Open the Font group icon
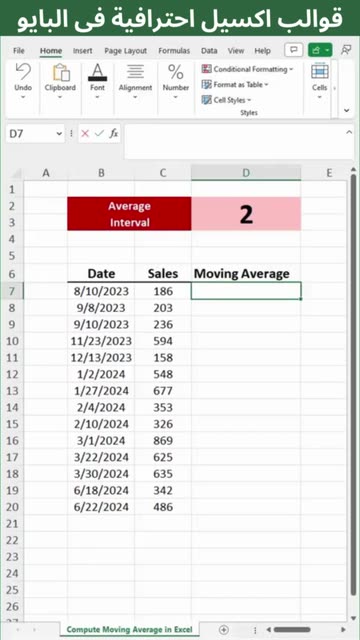The height and width of the screenshot is (640, 360). pyautogui.click(x=97, y=72)
